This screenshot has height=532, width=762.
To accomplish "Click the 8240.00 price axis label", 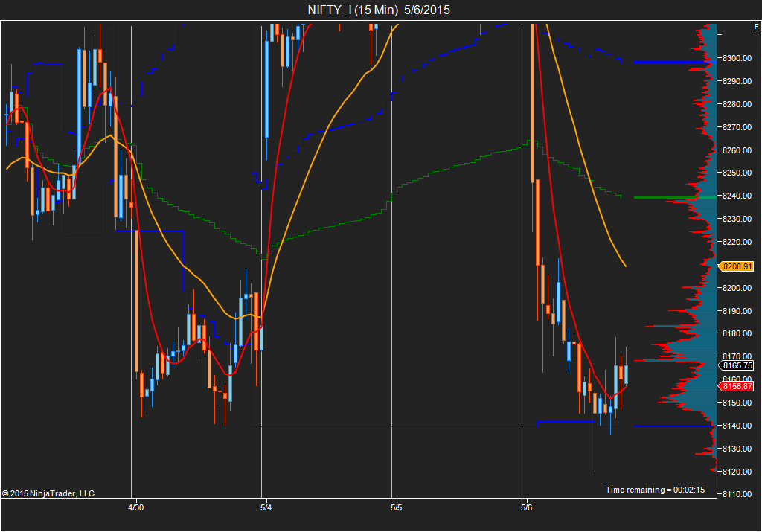I will (737, 196).
